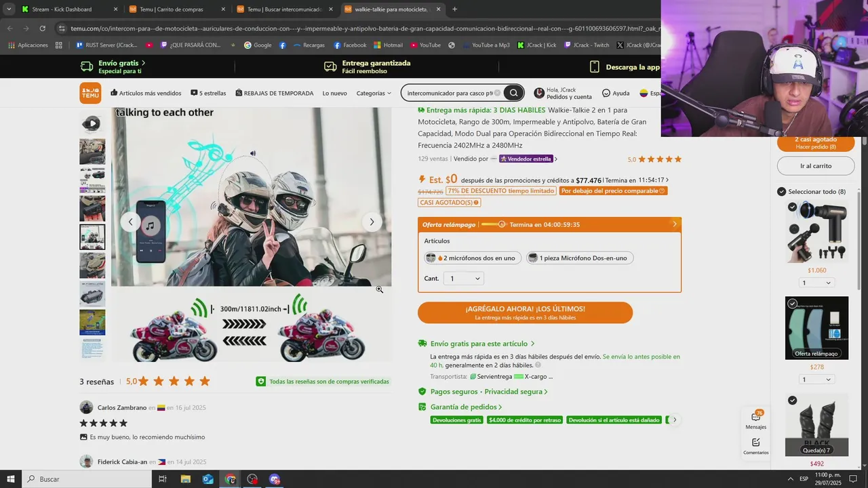Open YouTube bookmark
The image size is (868, 488).
point(425,45)
